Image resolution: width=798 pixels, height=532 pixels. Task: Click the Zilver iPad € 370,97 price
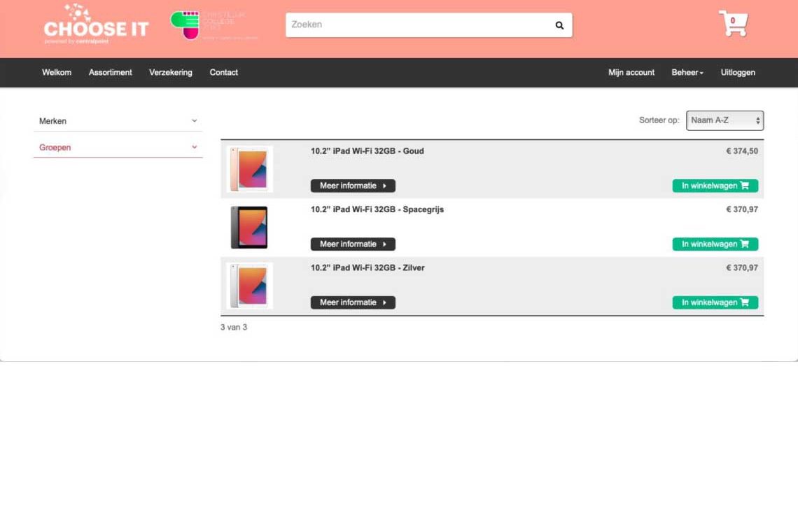point(741,268)
